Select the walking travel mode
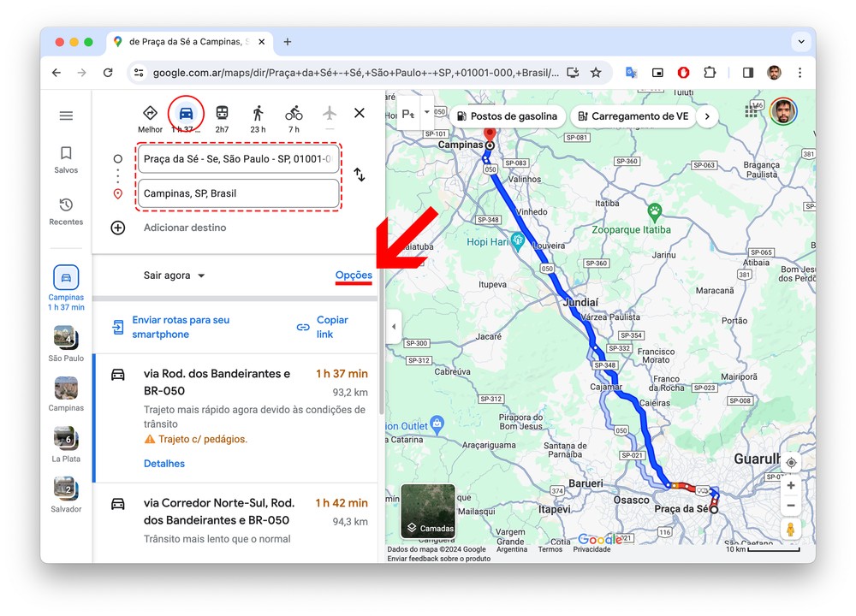The height and width of the screenshot is (616, 856). click(259, 119)
